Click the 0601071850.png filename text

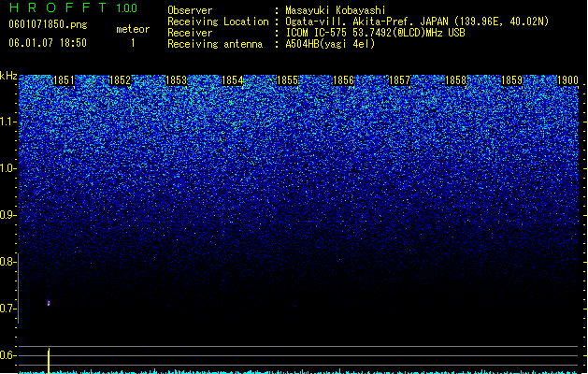coord(48,24)
